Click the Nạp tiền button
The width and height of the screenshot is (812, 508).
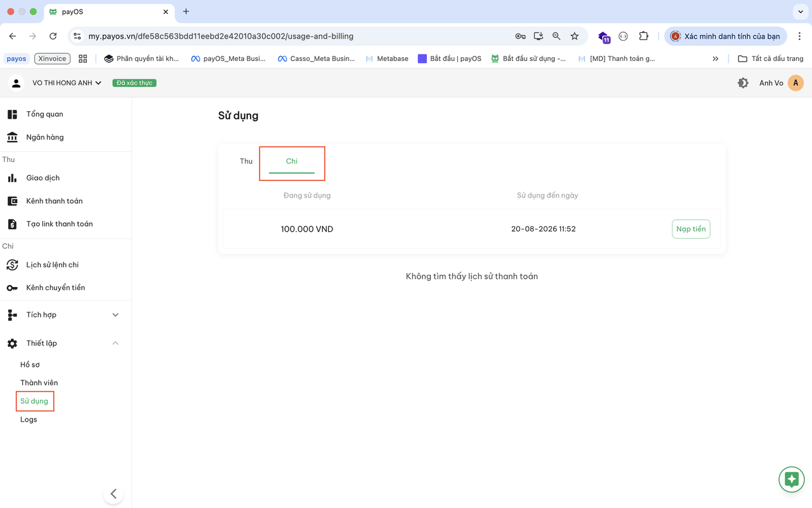[691, 229]
